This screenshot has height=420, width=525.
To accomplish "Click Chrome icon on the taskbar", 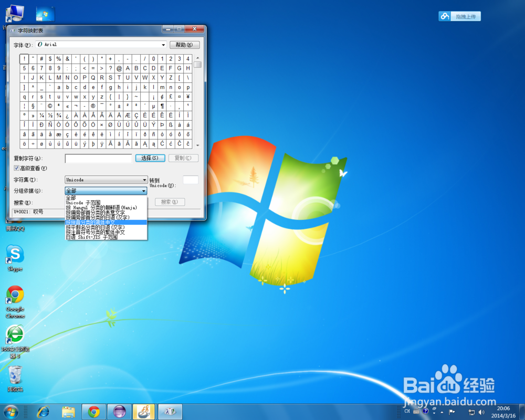I will tap(93, 412).
